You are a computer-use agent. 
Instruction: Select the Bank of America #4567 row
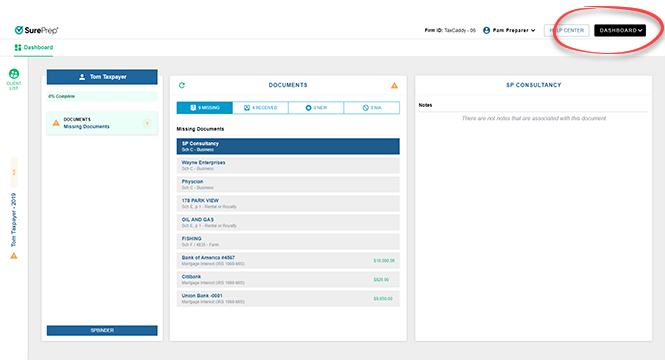click(x=288, y=260)
